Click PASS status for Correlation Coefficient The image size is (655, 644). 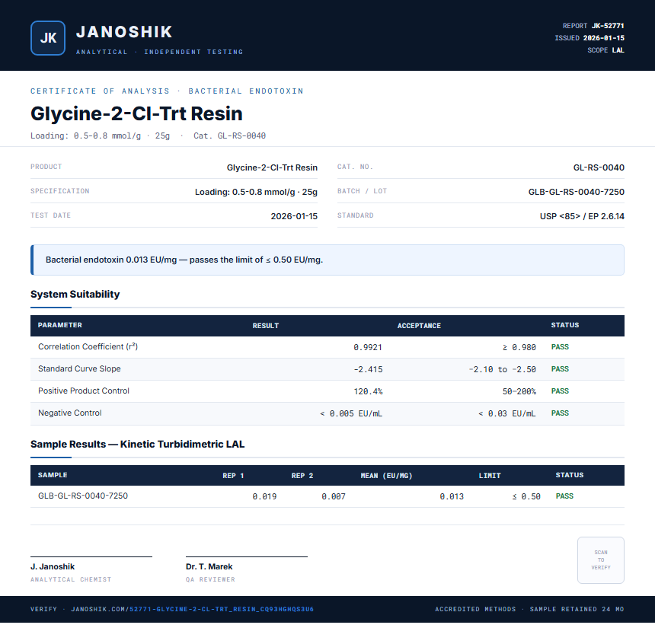click(560, 347)
